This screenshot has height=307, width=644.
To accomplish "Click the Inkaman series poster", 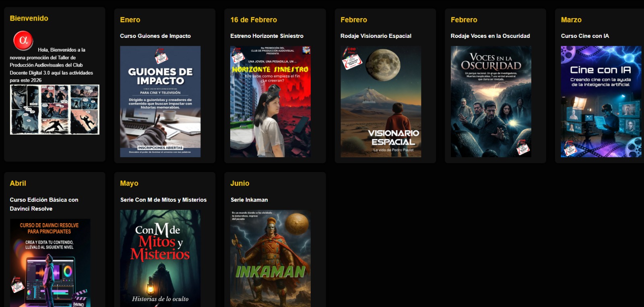I will point(270,258).
